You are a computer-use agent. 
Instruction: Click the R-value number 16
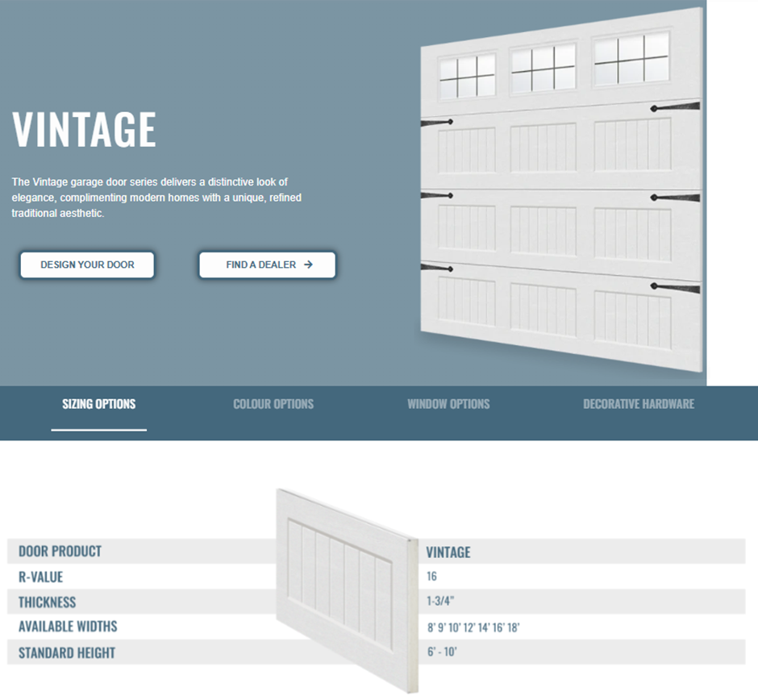431,577
